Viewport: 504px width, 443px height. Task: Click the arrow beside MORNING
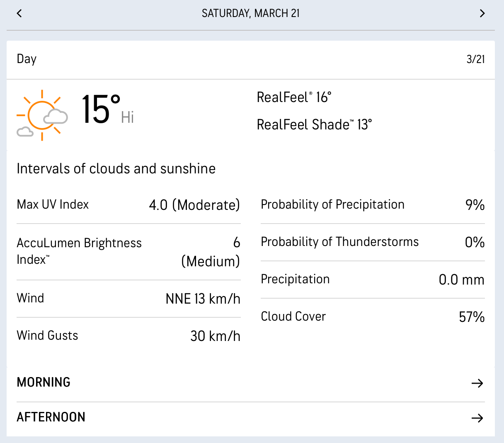coord(477,383)
